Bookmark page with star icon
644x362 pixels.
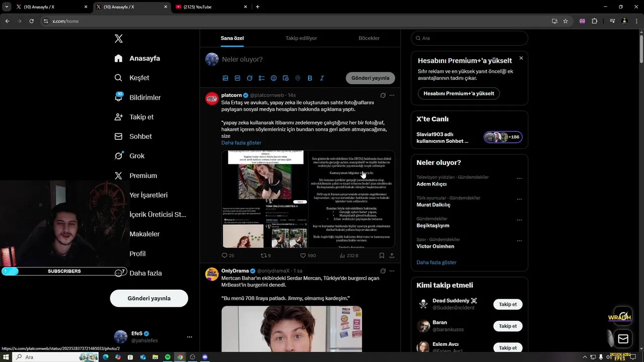(566, 21)
